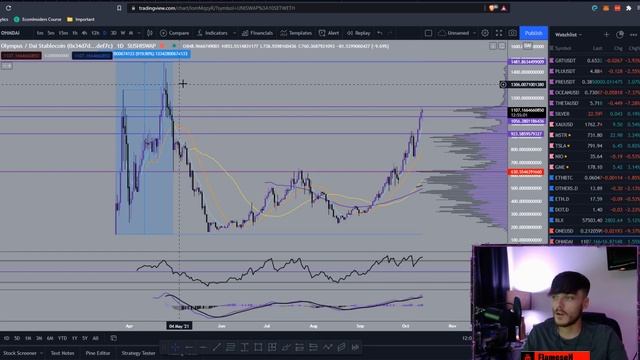Viewport: 640px width, 360px height.
Task: Open the Unnamed layout cloud save
Action: point(453,33)
